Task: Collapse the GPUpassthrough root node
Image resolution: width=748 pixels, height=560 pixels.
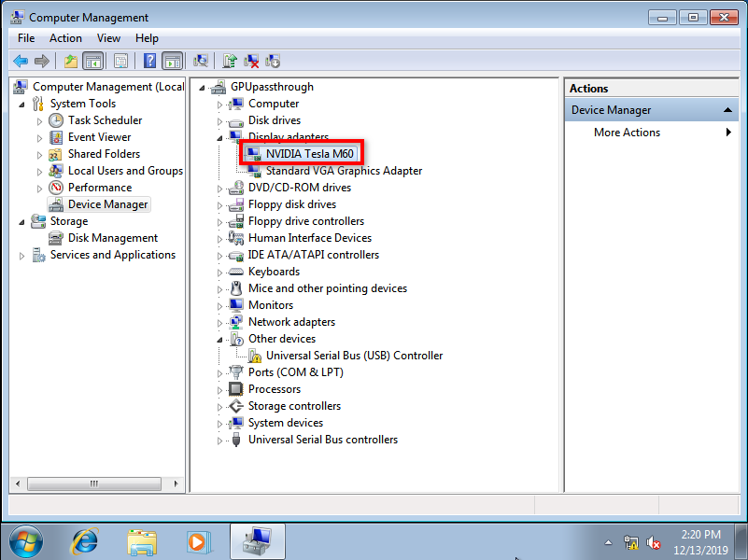Action: click(x=202, y=88)
